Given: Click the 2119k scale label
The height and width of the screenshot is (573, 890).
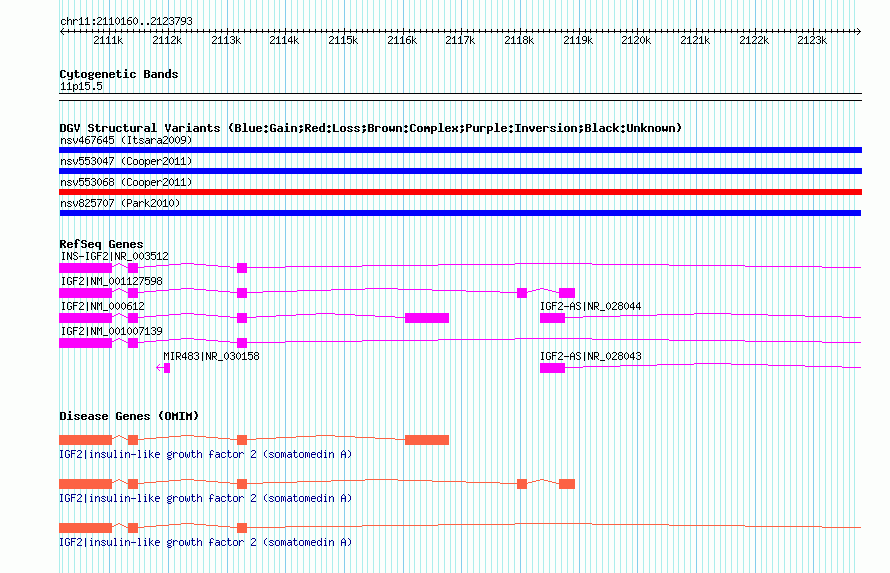Looking at the screenshot, I should coord(578,40).
